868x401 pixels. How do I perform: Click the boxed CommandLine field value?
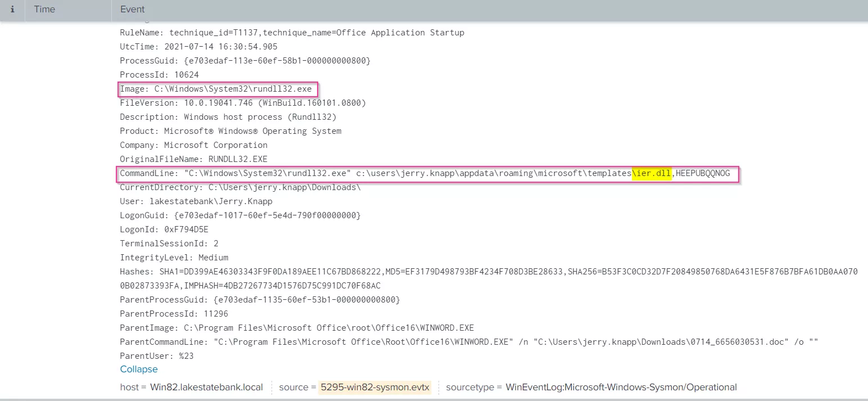tap(427, 173)
